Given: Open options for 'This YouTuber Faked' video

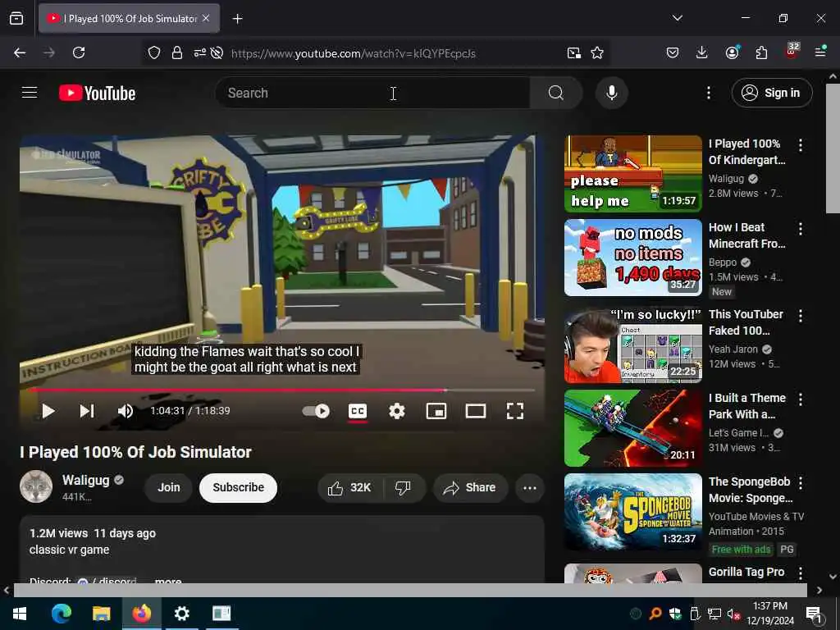Looking at the screenshot, I should (801, 316).
